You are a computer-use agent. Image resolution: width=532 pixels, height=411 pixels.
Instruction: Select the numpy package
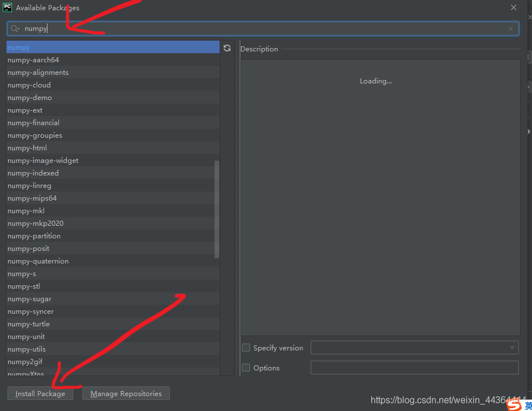click(113, 47)
